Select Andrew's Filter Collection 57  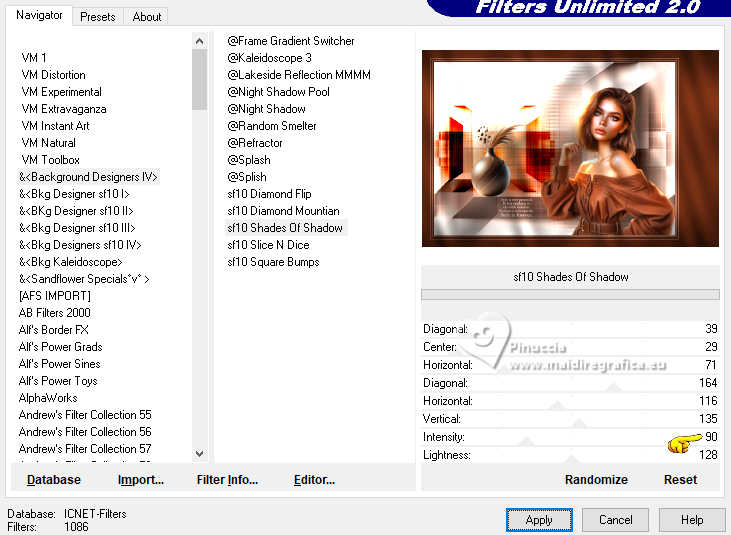coord(85,449)
